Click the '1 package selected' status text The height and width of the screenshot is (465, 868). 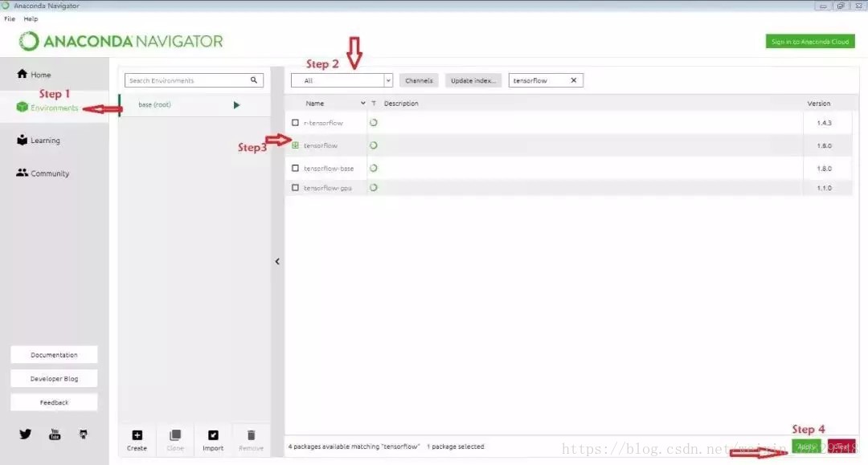pos(456,447)
